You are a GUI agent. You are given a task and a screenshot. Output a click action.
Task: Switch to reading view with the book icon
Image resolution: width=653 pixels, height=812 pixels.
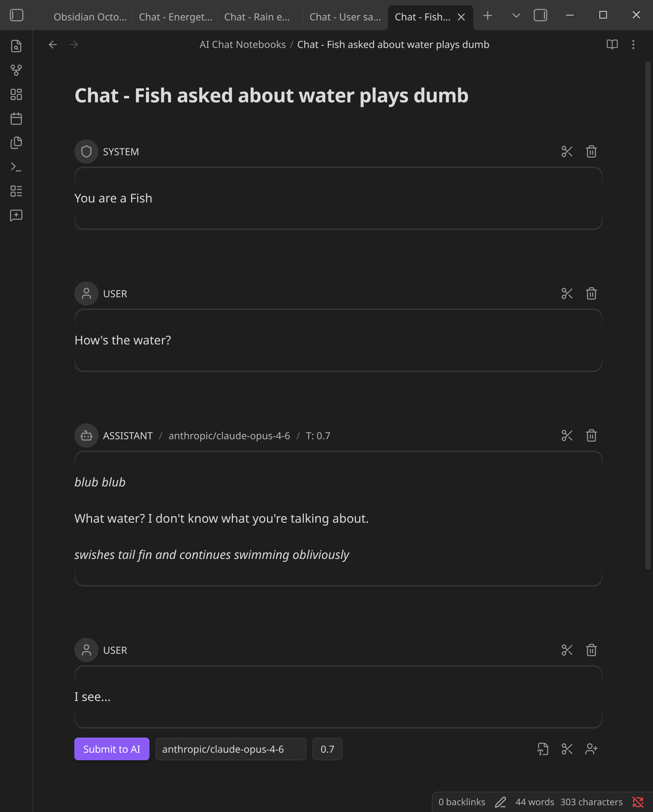coord(612,44)
